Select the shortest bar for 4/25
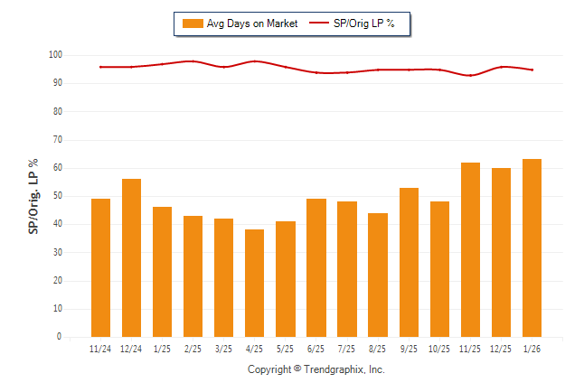This screenshot has width=584, height=392. [254, 283]
